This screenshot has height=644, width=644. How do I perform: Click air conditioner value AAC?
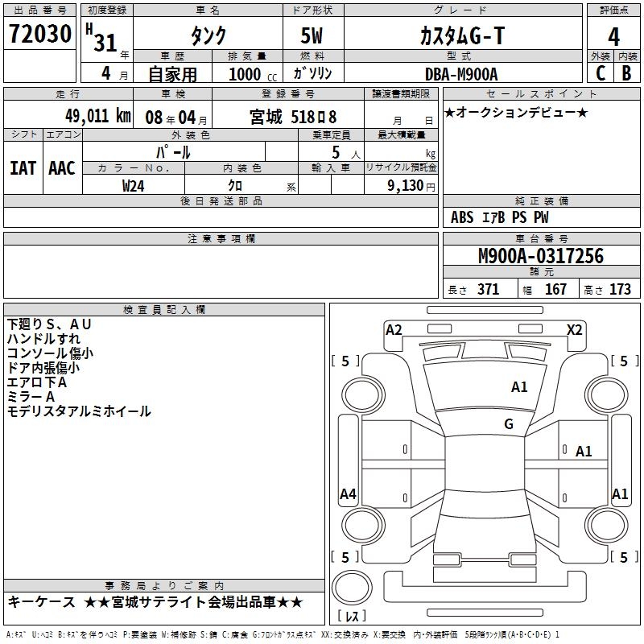62,168
